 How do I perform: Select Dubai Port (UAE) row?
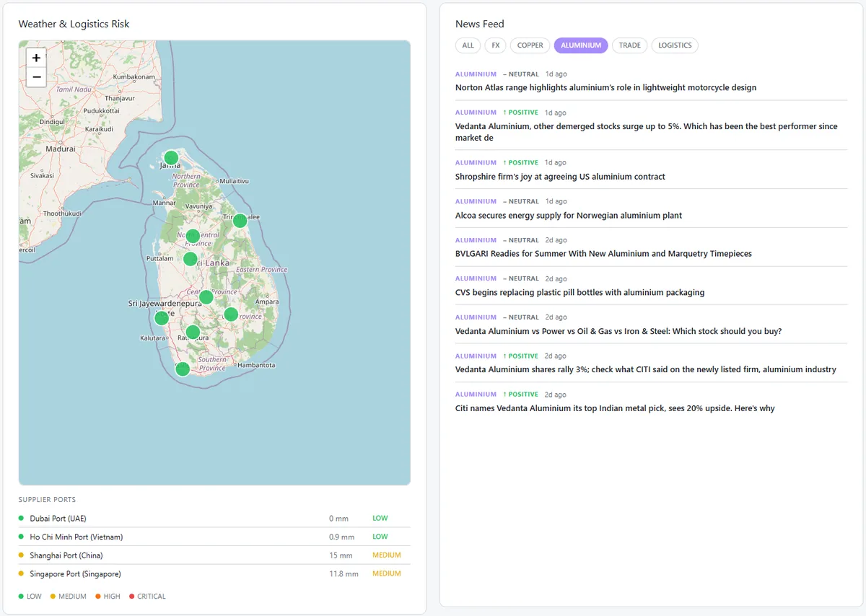[214, 519]
